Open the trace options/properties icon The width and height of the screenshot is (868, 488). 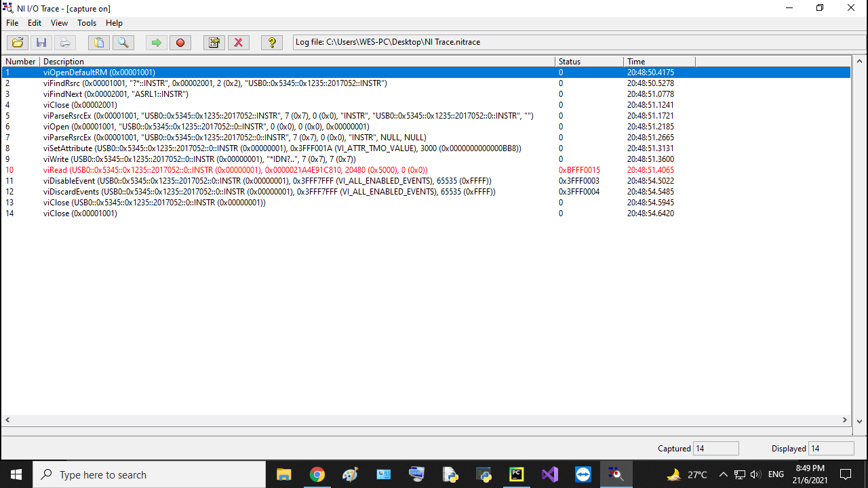(x=214, y=43)
